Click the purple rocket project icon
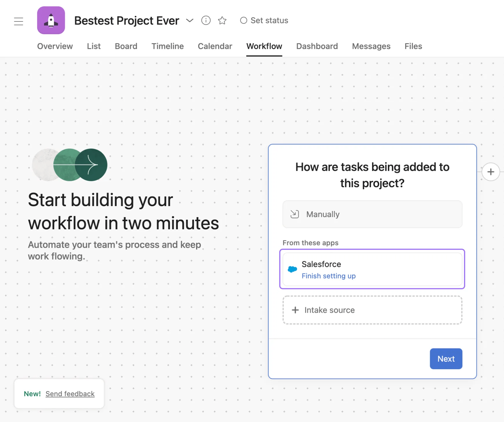Screen dimensions: 504x422 coord(51,20)
